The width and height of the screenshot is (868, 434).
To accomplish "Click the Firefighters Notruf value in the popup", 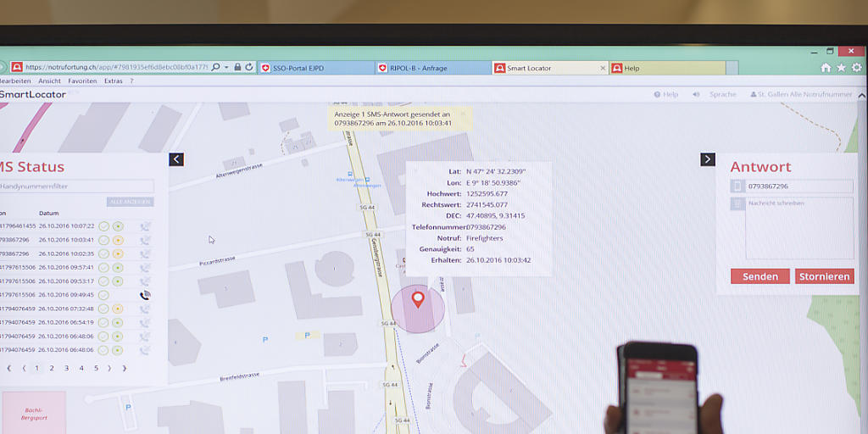I will (484, 238).
